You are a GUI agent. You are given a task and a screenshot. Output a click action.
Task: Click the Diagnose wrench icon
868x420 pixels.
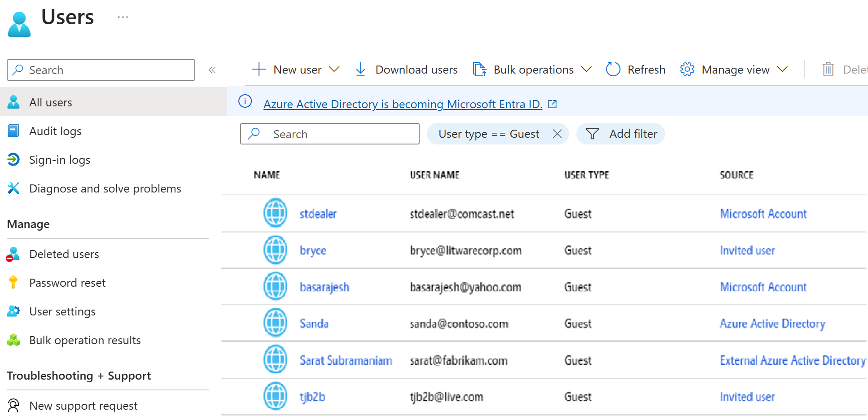[x=13, y=188]
